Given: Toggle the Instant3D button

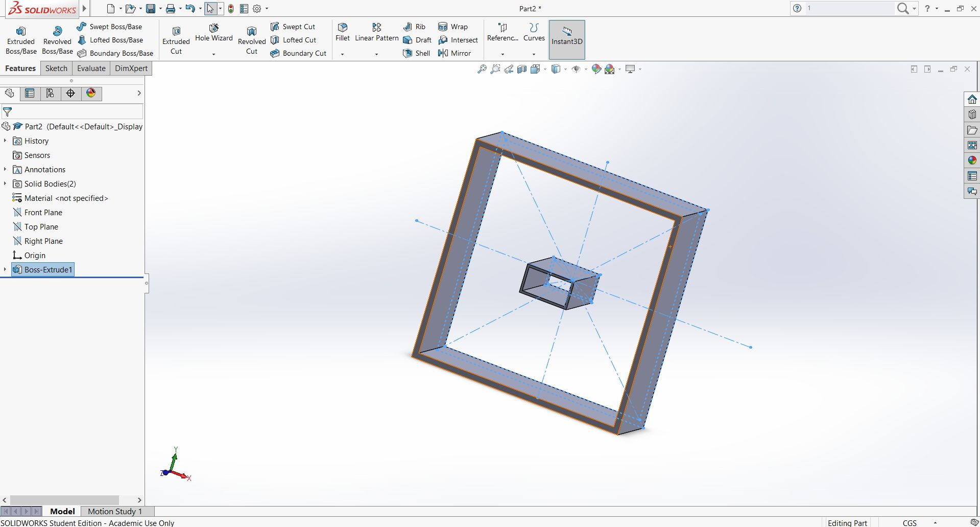Looking at the screenshot, I should pos(567,40).
